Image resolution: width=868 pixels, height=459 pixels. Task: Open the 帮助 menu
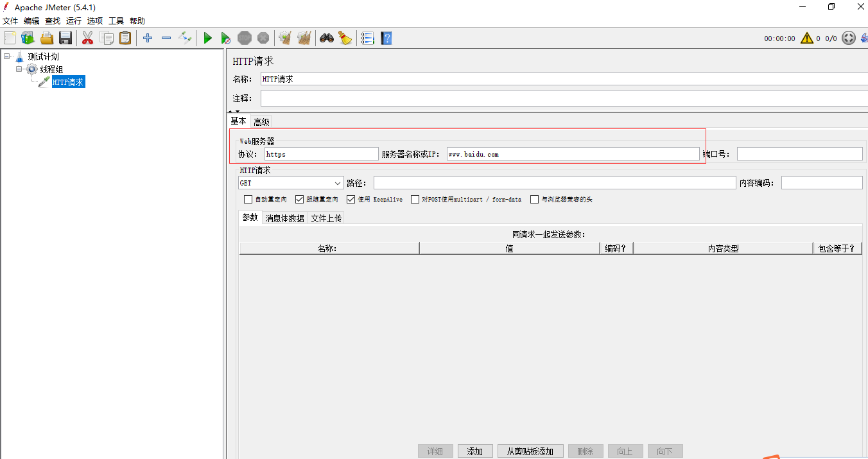tap(137, 21)
